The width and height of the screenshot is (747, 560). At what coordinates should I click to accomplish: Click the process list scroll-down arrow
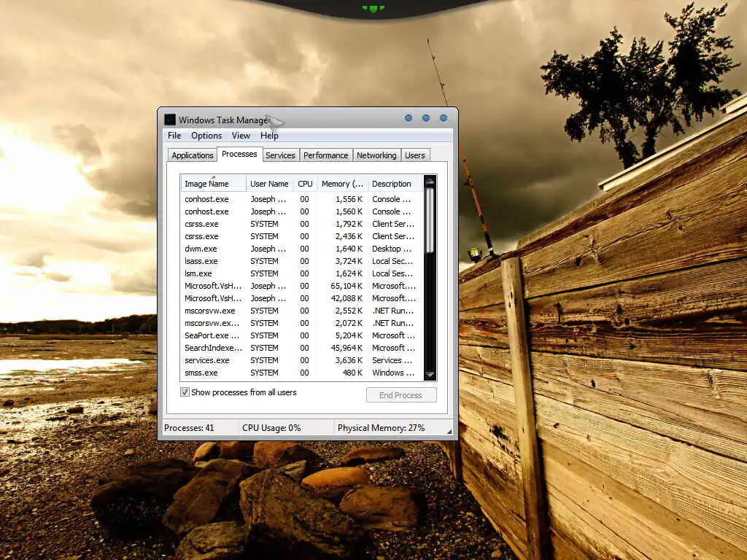coord(430,375)
